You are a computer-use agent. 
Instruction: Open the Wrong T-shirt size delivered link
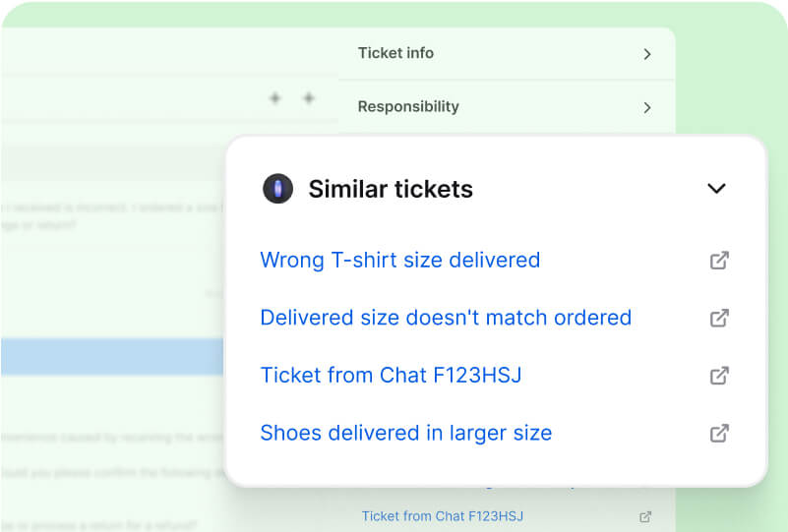(399, 261)
